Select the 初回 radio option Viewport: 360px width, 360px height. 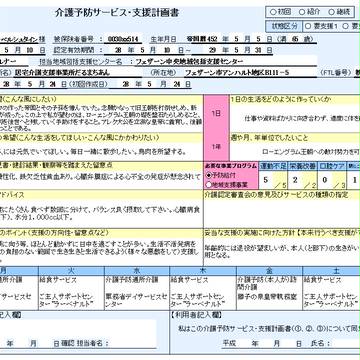273,12
